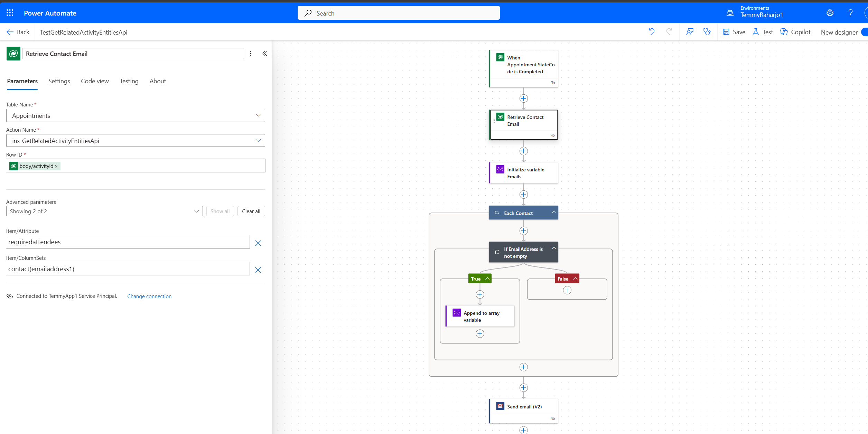
Task: Save the flow
Action: coord(734,32)
